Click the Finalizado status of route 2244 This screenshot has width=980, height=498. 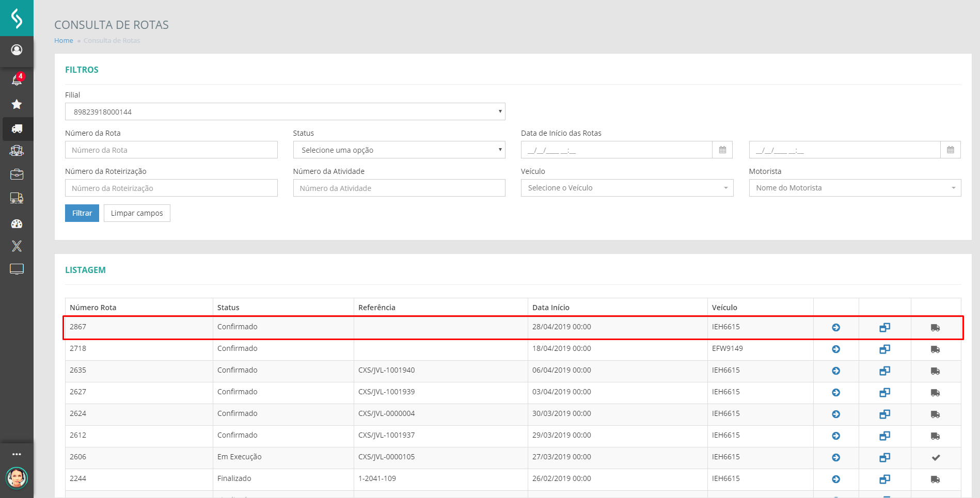click(234, 478)
